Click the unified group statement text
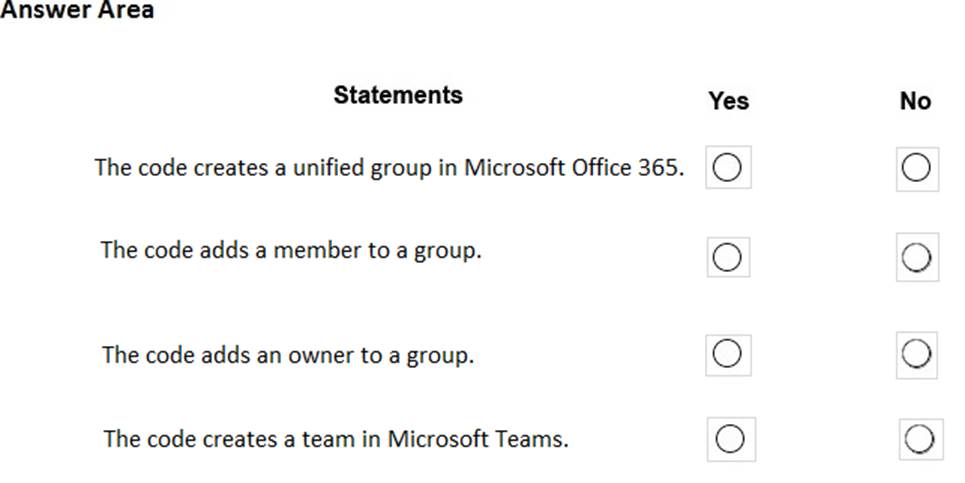The width and height of the screenshot is (965, 483). 389,167
